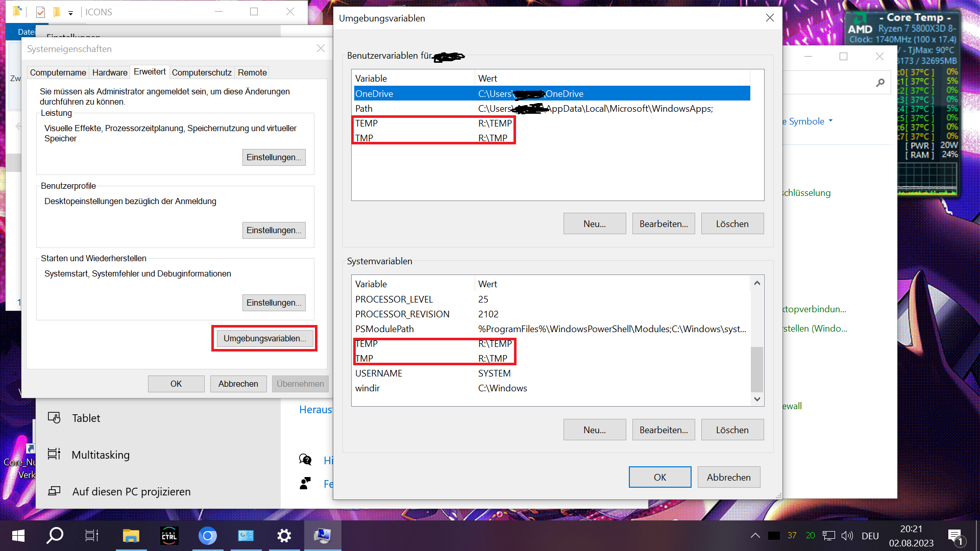Open File Explorer from the taskbar
Image resolution: width=980 pixels, height=551 pixels.
[131, 535]
